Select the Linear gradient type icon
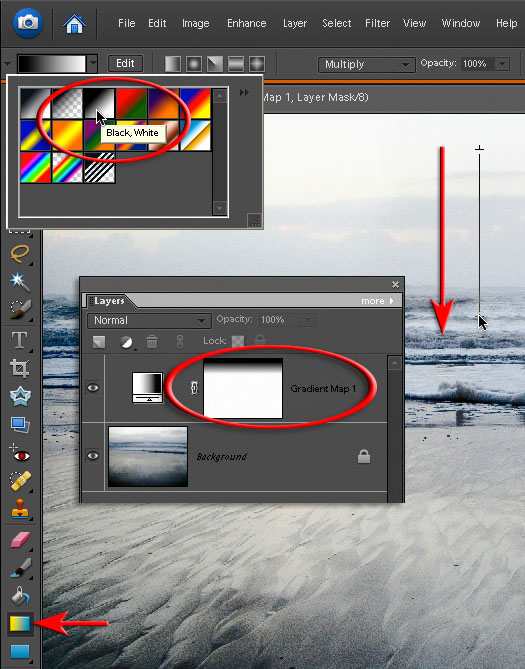 173,64
